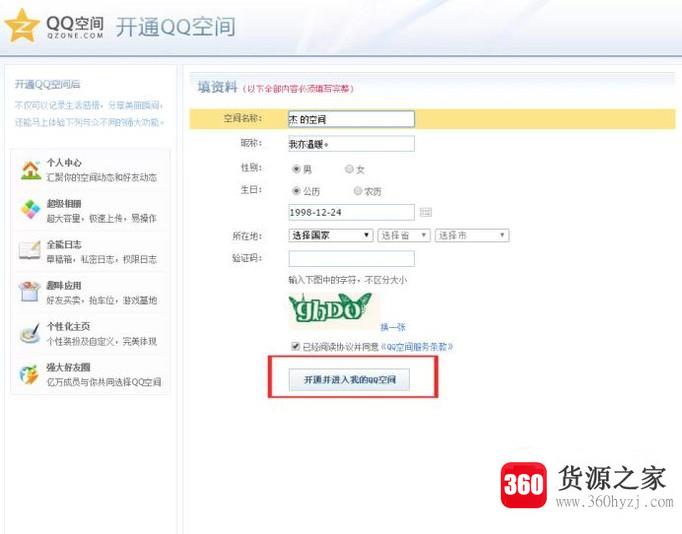This screenshot has height=534, width=682.
Task: Open the birthday calendar picker icon
Action: point(425,212)
